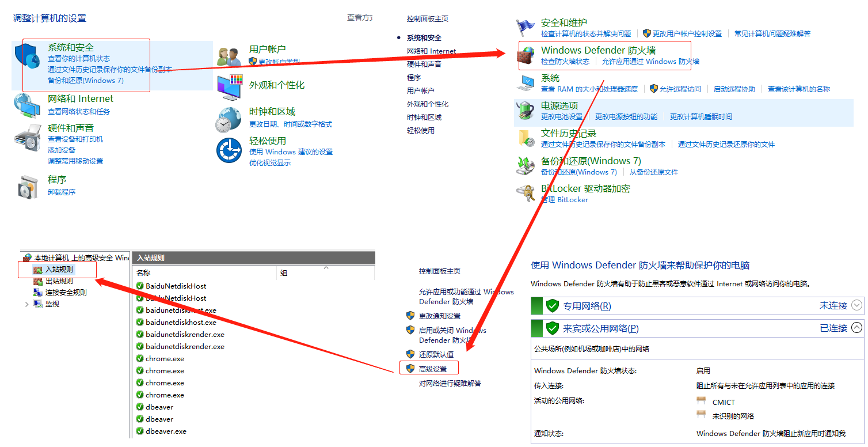Click the shield icon beside 更改通知设置

[410, 316]
